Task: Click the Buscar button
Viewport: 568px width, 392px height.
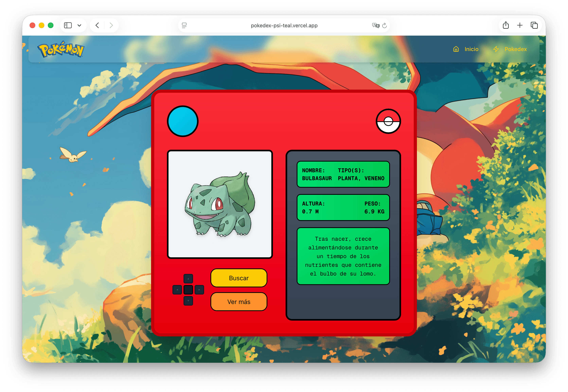Action: [239, 278]
